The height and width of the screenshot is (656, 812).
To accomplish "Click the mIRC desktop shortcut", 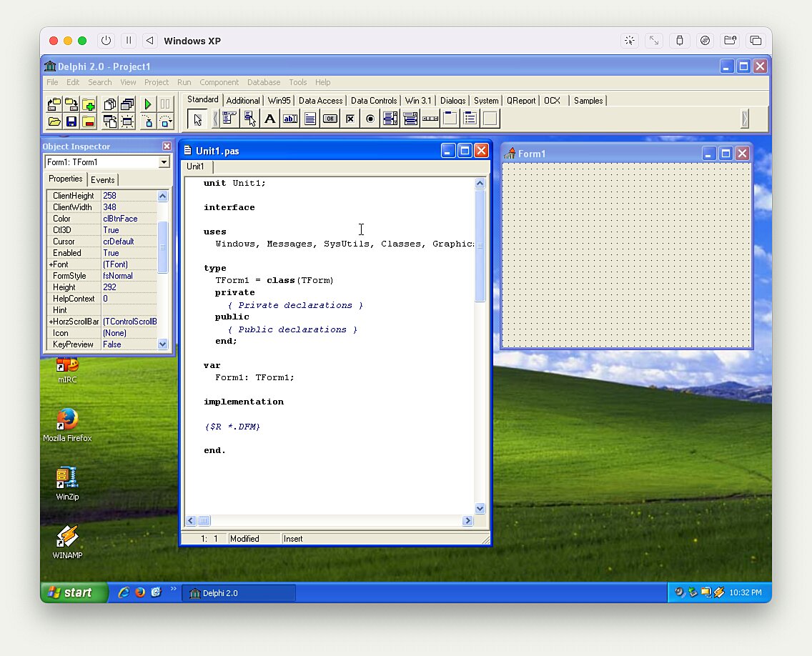I will pyautogui.click(x=67, y=371).
